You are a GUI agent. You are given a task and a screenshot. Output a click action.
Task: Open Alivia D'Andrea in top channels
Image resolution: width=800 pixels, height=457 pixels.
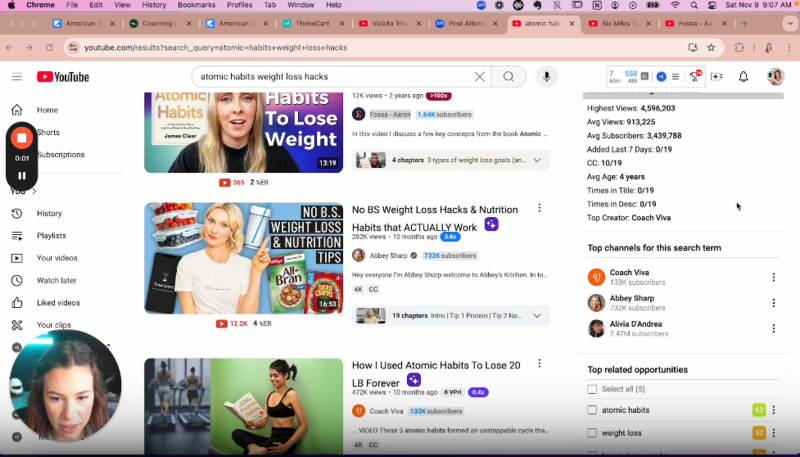click(x=636, y=324)
